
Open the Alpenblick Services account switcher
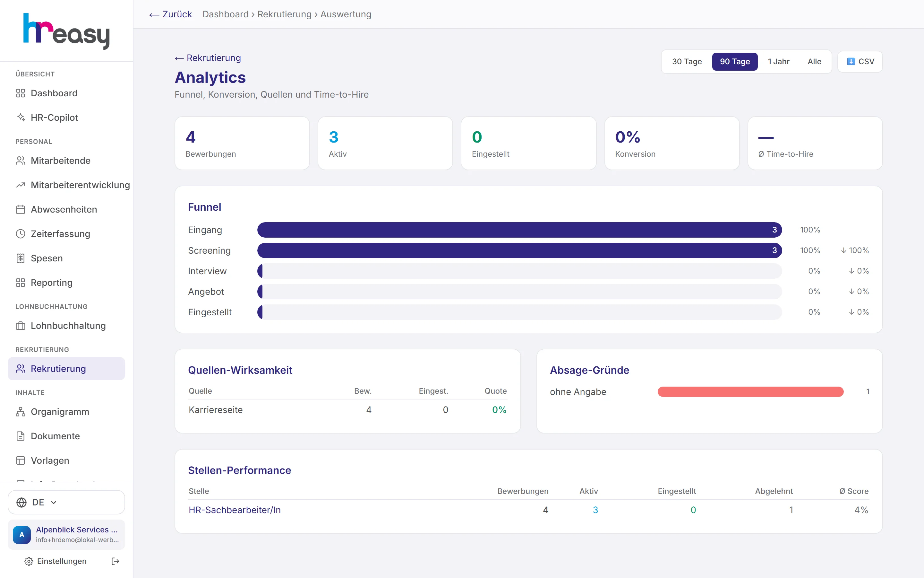click(66, 534)
